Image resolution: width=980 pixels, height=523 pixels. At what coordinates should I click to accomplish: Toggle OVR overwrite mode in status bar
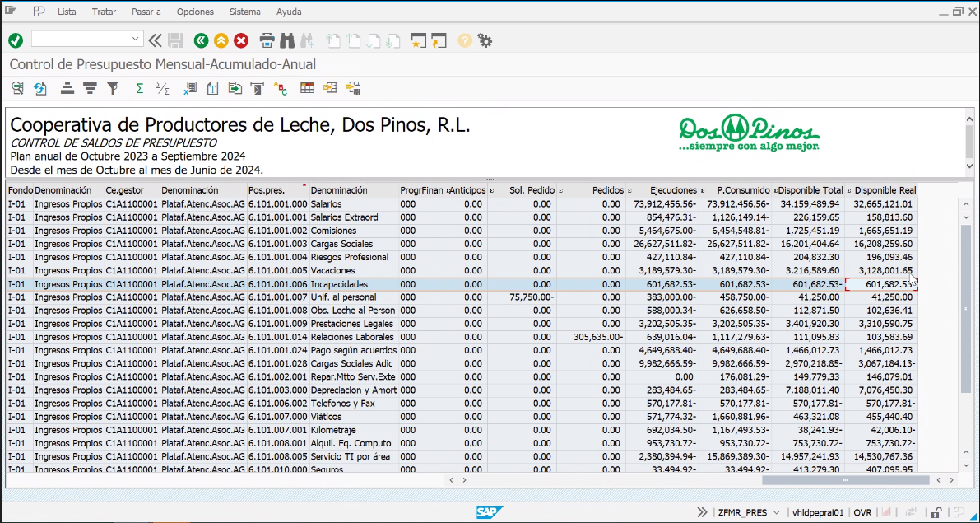click(x=862, y=512)
